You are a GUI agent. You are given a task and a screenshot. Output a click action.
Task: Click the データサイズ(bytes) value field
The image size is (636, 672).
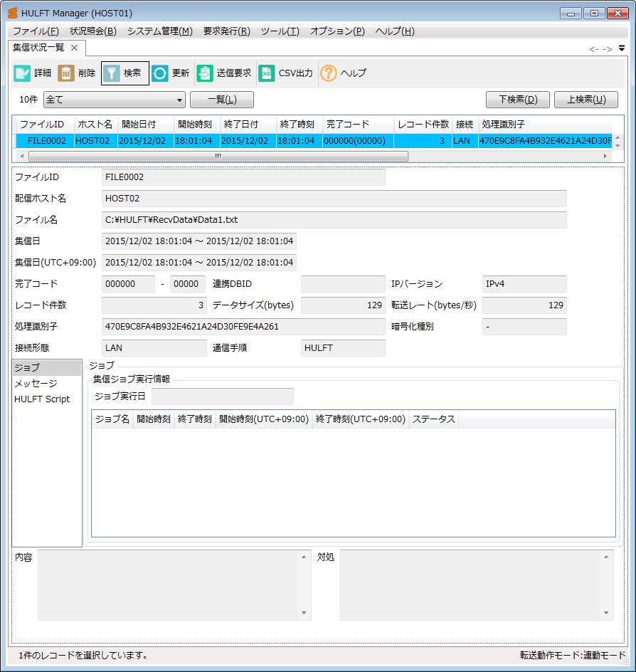pyautogui.click(x=343, y=305)
